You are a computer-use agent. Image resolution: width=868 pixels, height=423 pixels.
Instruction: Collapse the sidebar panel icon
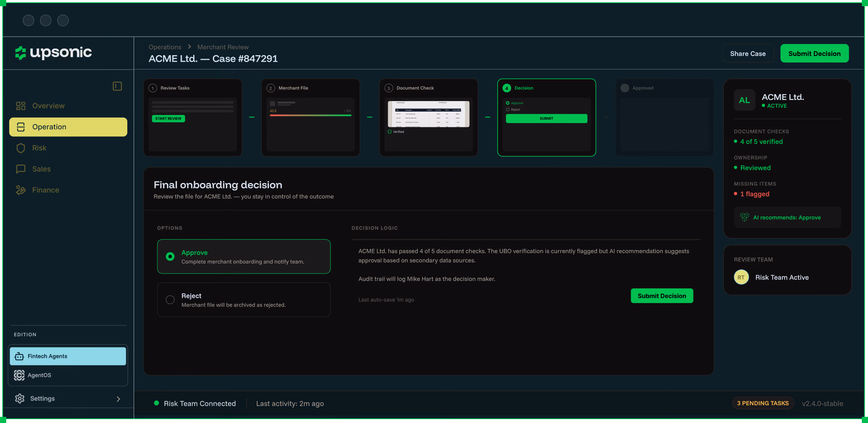pyautogui.click(x=117, y=86)
